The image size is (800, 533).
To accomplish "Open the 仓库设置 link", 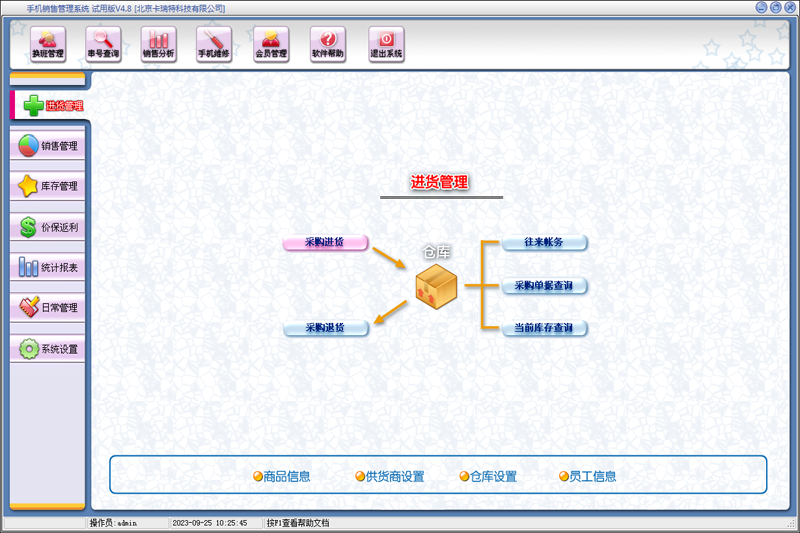I will click(x=488, y=476).
